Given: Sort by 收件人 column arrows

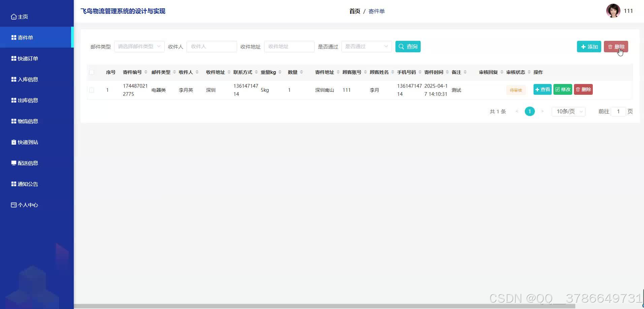Looking at the screenshot, I should coord(197,72).
